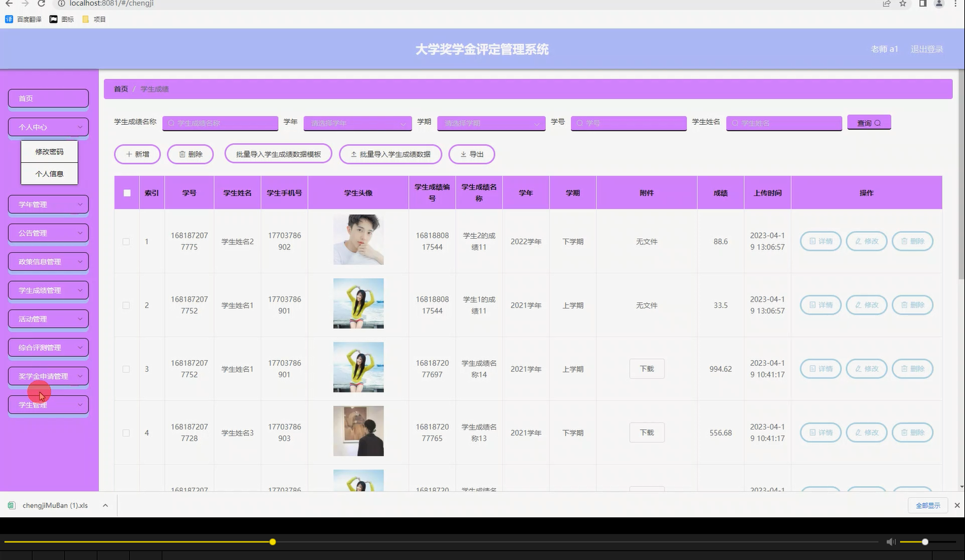Adjust the volume slider
The height and width of the screenshot is (560, 965).
pos(928,542)
